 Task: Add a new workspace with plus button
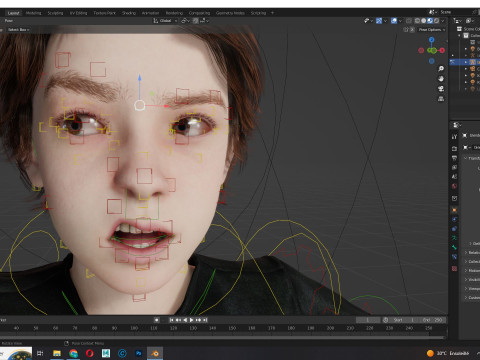pyautogui.click(x=272, y=13)
